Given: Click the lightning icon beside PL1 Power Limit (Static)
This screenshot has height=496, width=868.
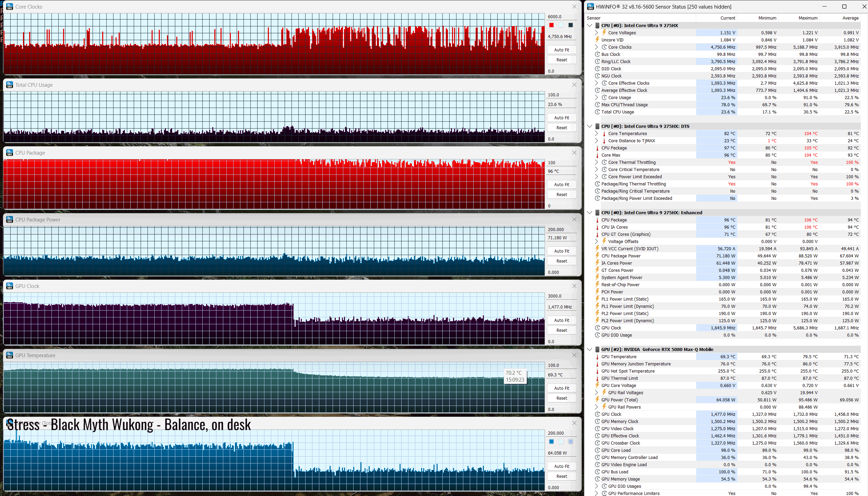Looking at the screenshot, I should click(x=597, y=299).
